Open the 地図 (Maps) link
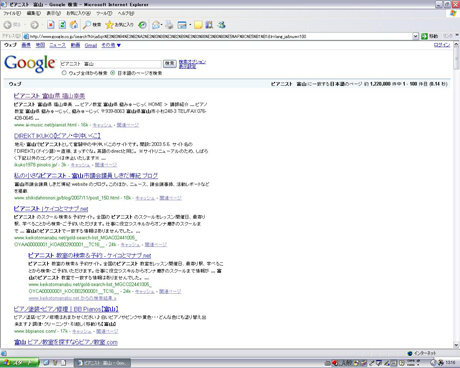The image size is (460, 368). (x=40, y=45)
